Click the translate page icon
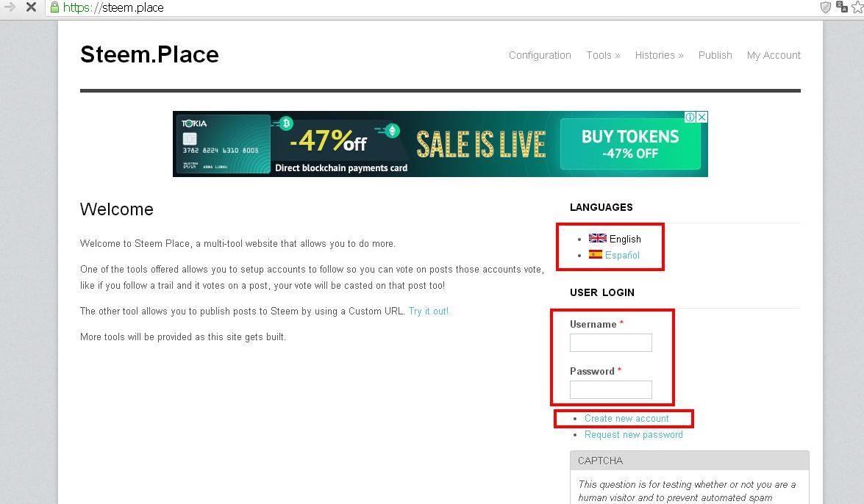The height and width of the screenshot is (504, 864). tap(841, 7)
